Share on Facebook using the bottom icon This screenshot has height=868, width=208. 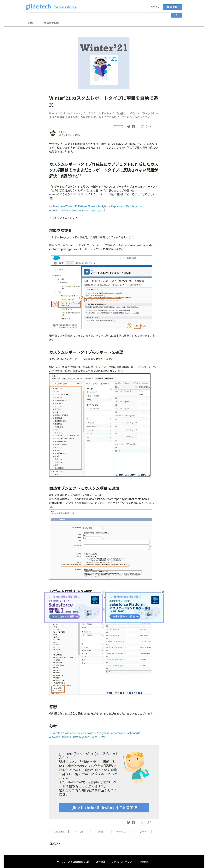point(133,823)
